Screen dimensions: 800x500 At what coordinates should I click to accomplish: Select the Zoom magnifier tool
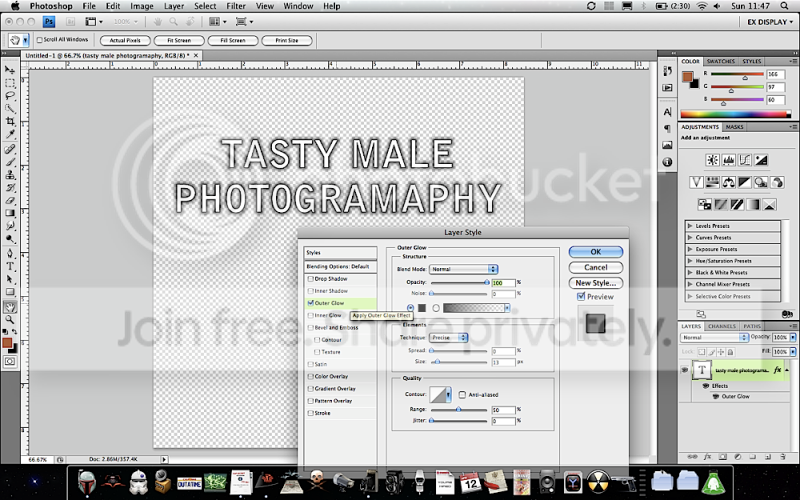[x=10, y=320]
